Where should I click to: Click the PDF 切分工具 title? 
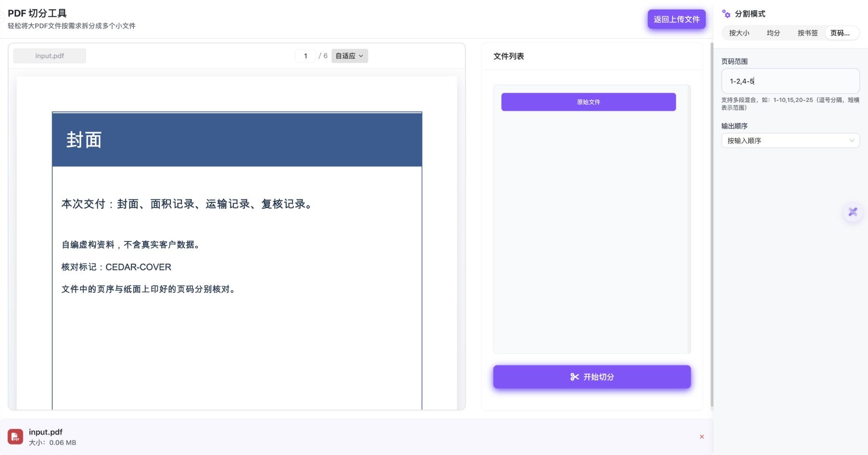coord(37,14)
